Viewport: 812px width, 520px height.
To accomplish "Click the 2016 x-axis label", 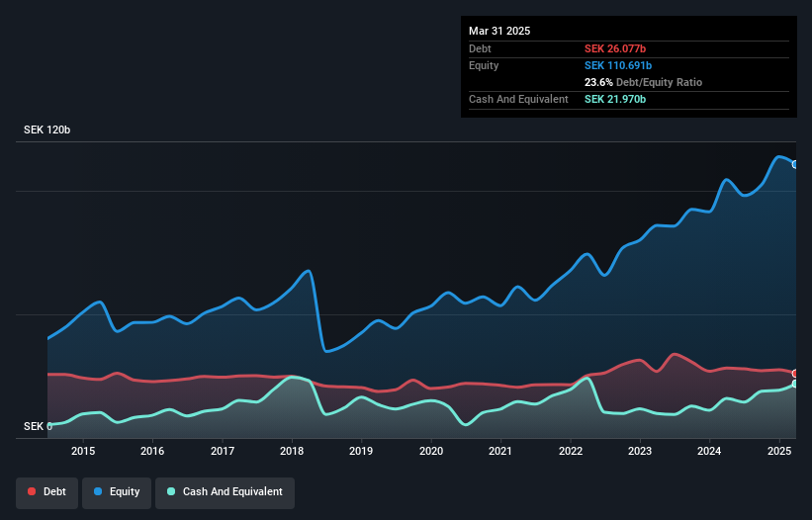I will coord(152,451).
